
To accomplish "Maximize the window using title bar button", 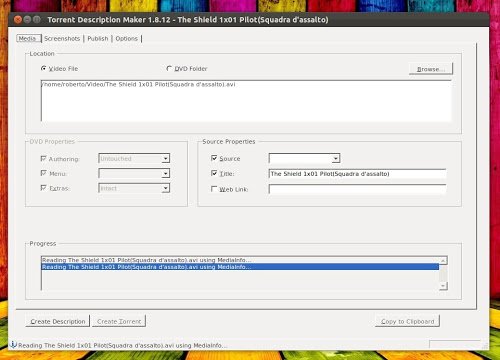I will click(x=37, y=20).
